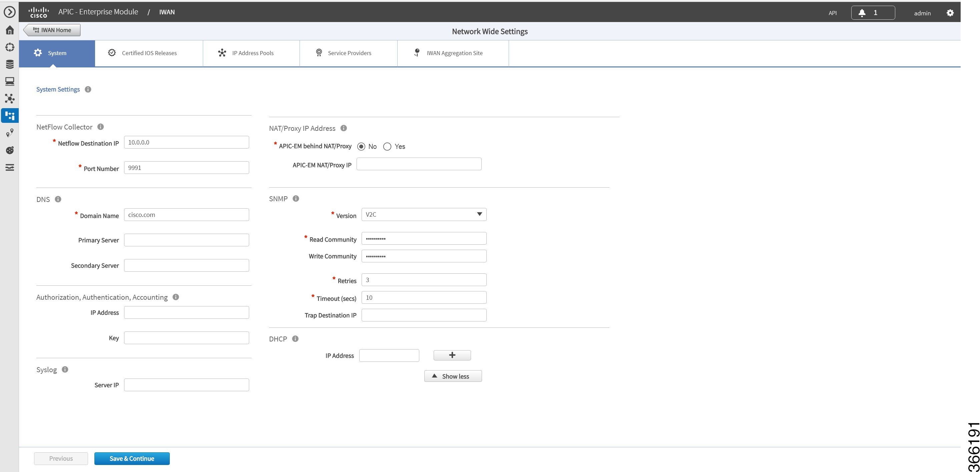Open the Path Trace sidebar icon

pyautogui.click(x=10, y=133)
